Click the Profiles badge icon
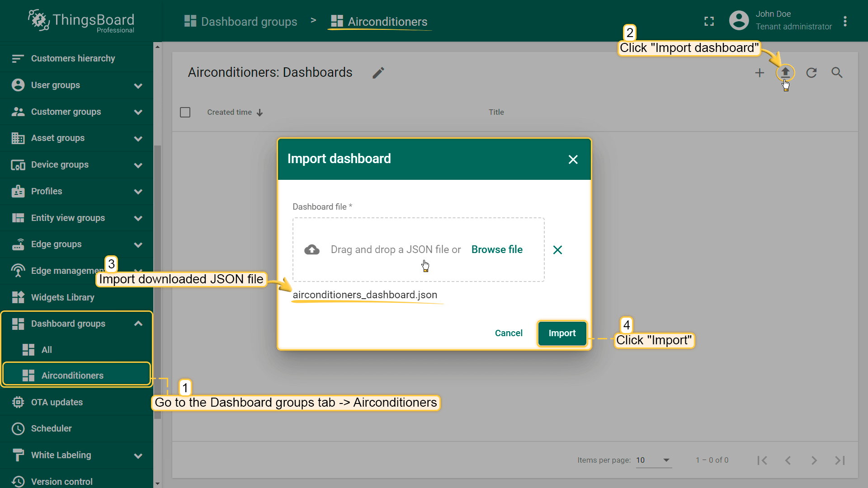The height and width of the screenshot is (488, 868). click(18, 191)
